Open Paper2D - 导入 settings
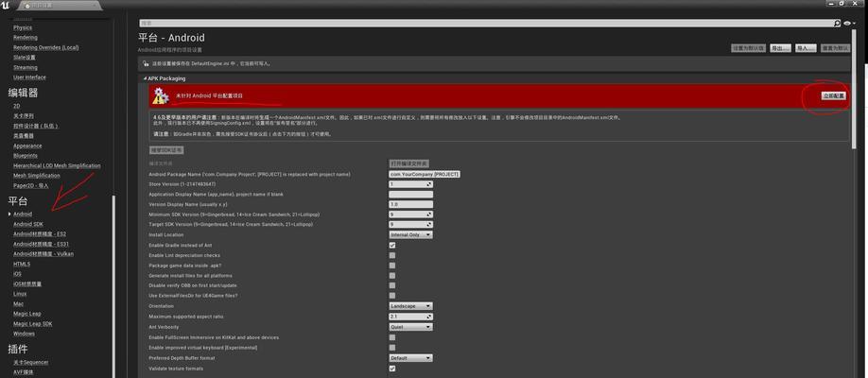 (31, 186)
